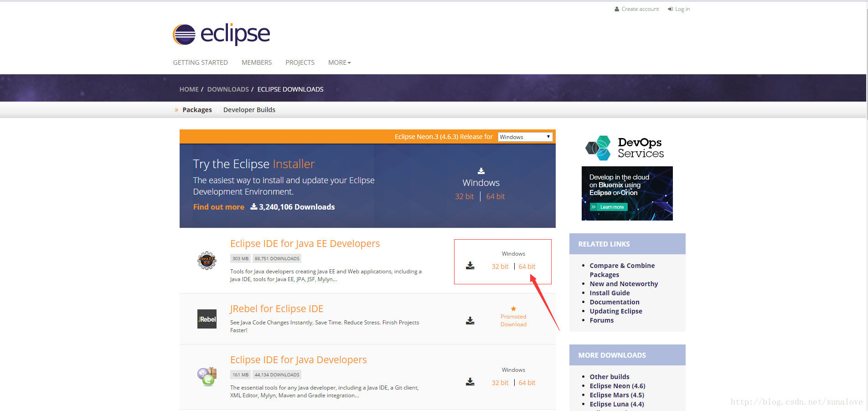Click download icon for Java Developers

pos(470,382)
